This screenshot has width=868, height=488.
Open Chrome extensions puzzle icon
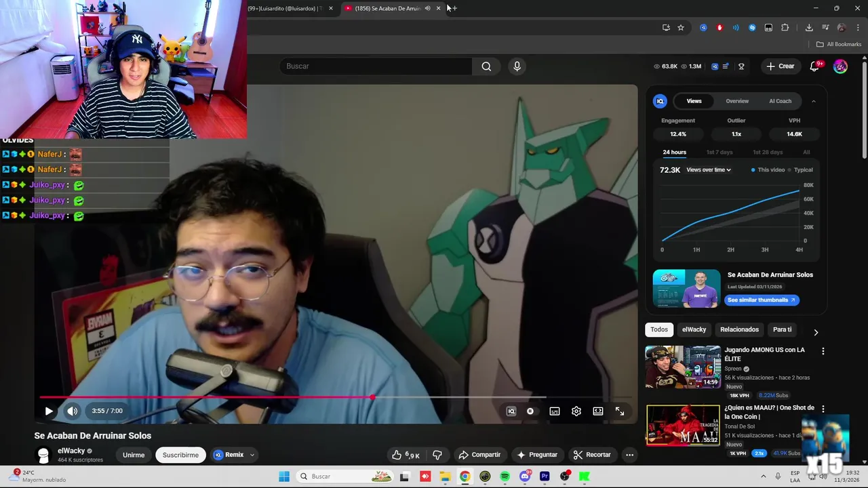tap(785, 28)
